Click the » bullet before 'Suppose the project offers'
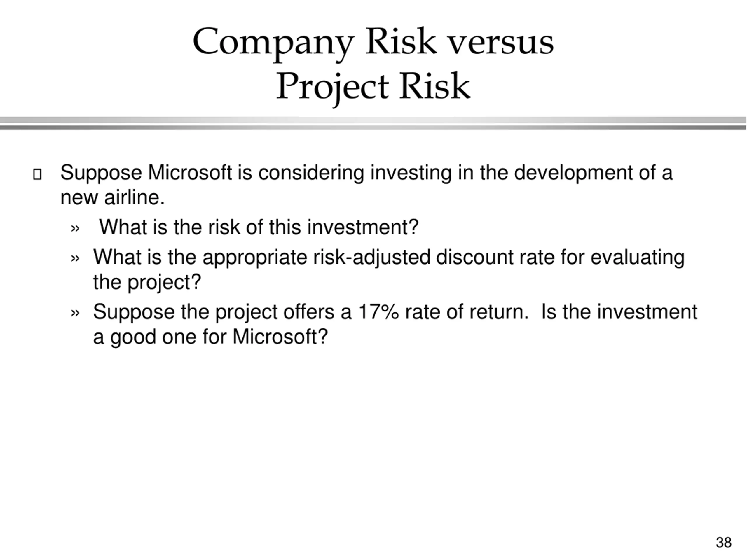Image resolution: width=747 pixels, height=560 pixels. tap(75, 313)
